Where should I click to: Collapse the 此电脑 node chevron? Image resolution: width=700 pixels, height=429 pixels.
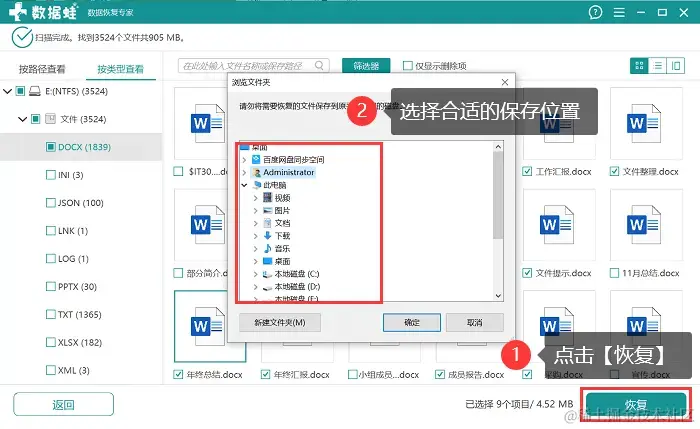pyautogui.click(x=244, y=185)
